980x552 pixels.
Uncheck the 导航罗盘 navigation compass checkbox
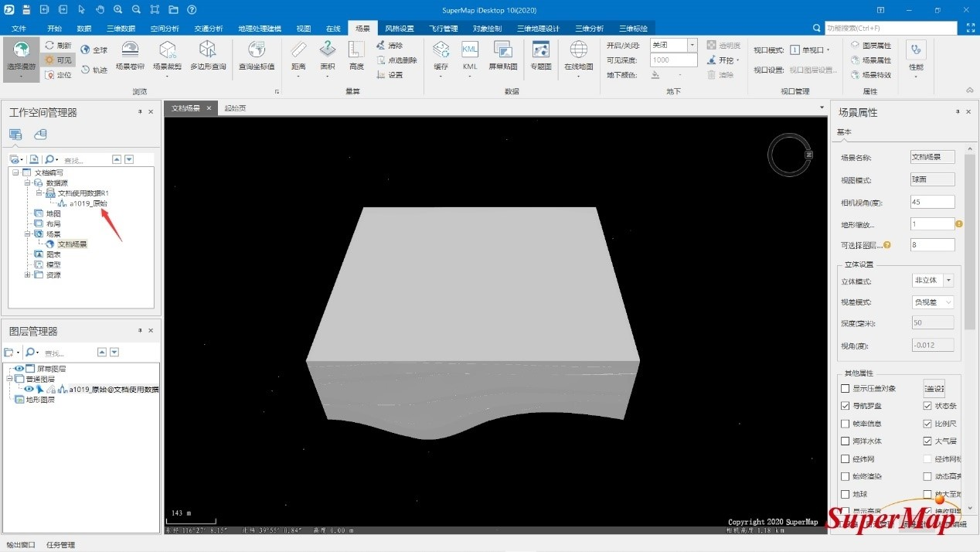(x=845, y=406)
